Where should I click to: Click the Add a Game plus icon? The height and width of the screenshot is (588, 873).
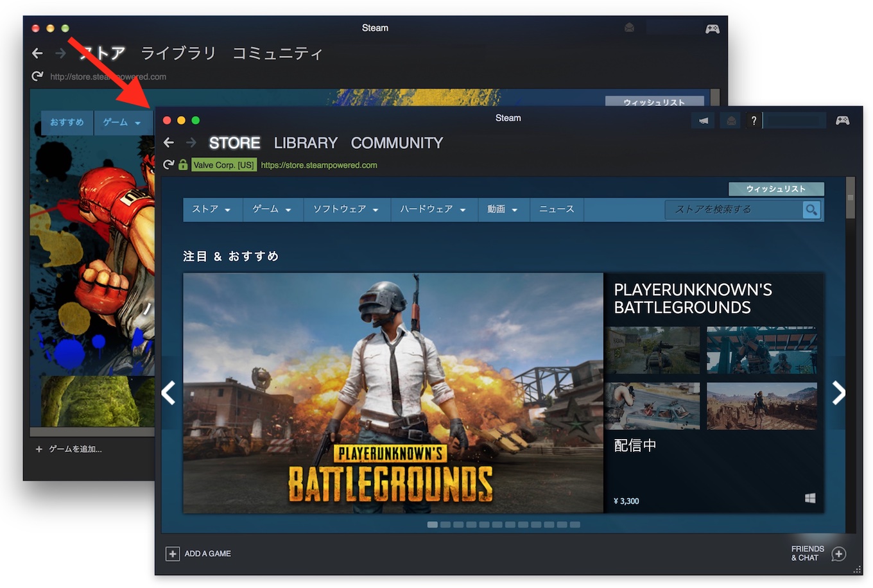[x=173, y=554]
